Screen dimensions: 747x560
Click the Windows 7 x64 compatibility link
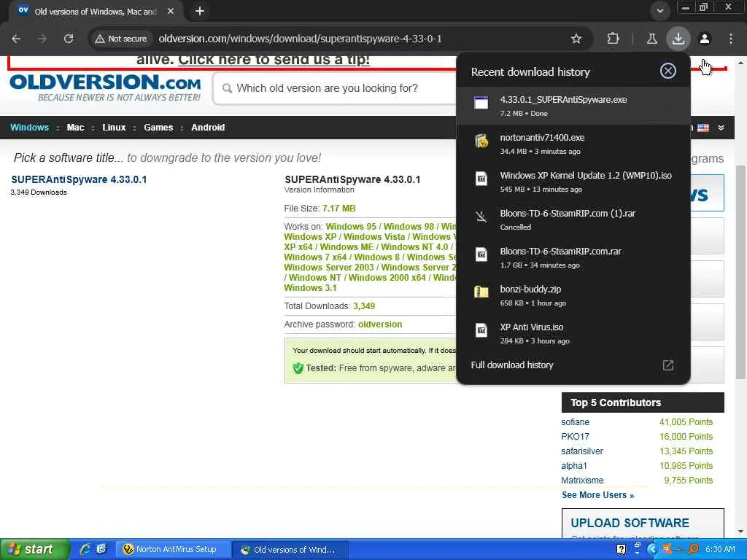(x=315, y=257)
